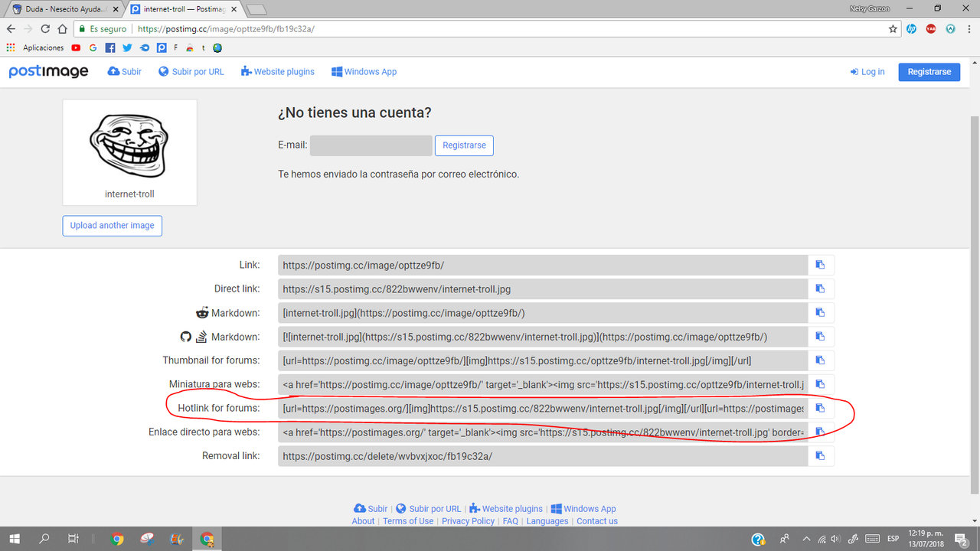The width and height of the screenshot is (980, 551).
Task: Copy Miniatura para webs code via copy icon
Action: point(821,383)
